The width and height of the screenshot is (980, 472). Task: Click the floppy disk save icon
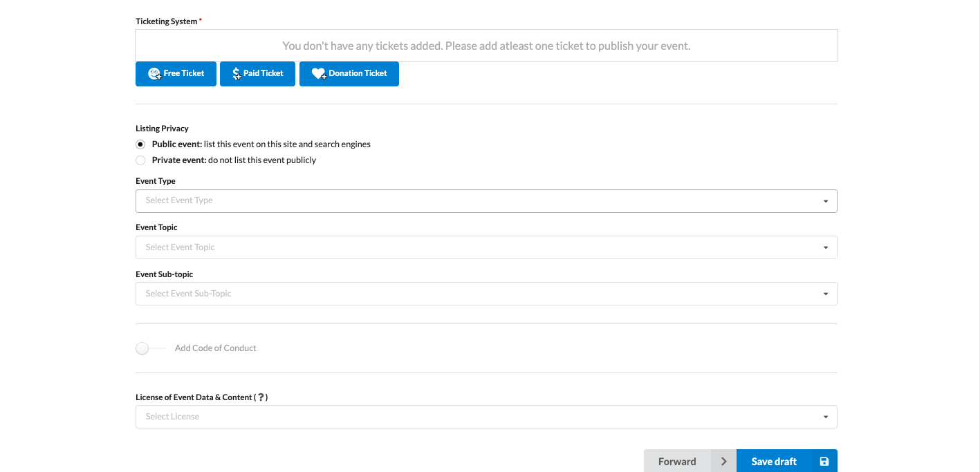pos(824,461)
